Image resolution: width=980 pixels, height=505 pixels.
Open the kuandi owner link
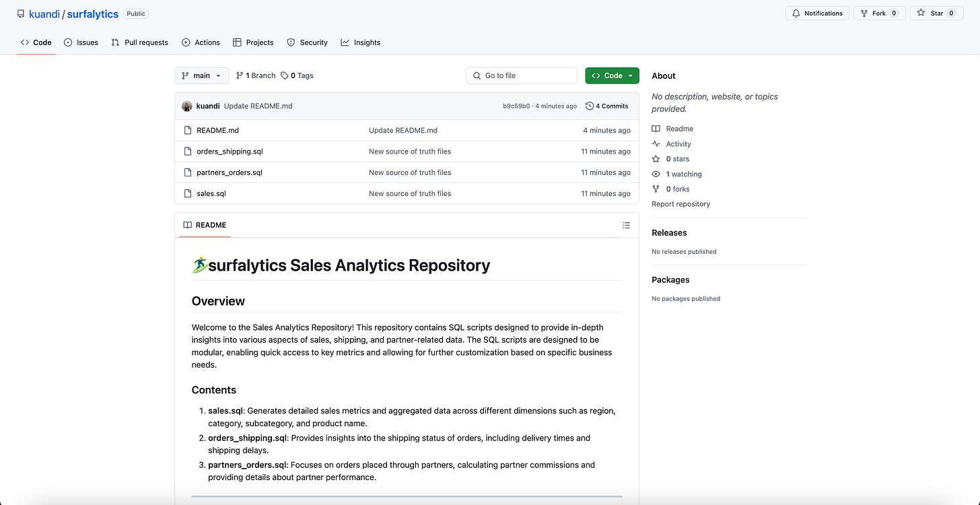44,13
